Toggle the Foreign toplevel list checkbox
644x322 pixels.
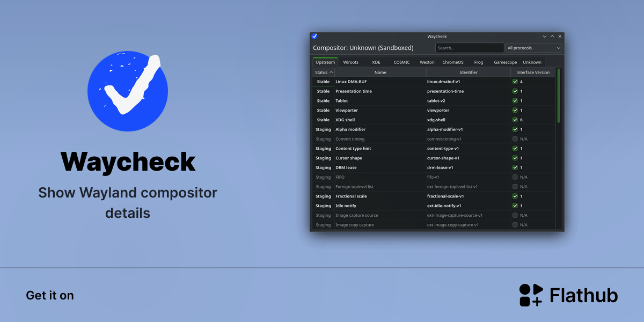[515, 187]
